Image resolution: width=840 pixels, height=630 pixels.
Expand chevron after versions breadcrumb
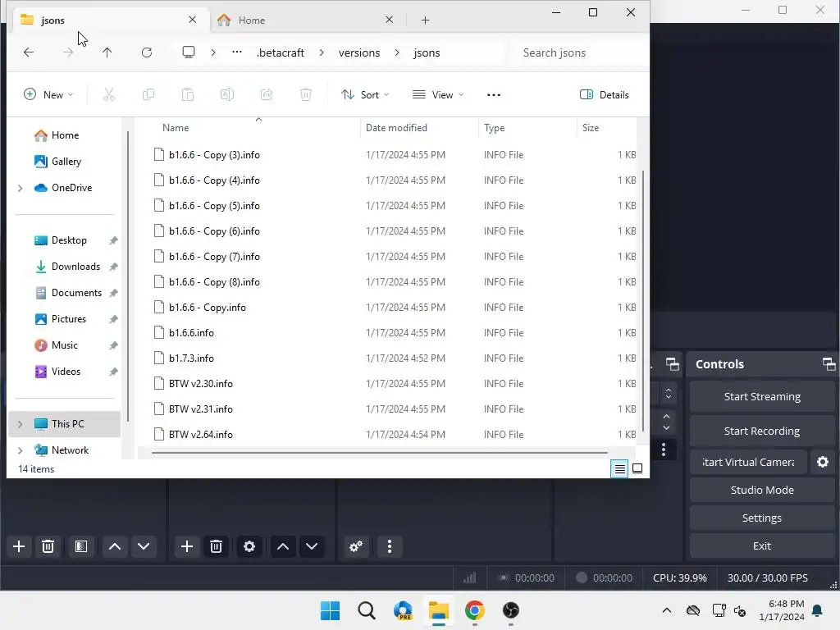pos(397,52)
